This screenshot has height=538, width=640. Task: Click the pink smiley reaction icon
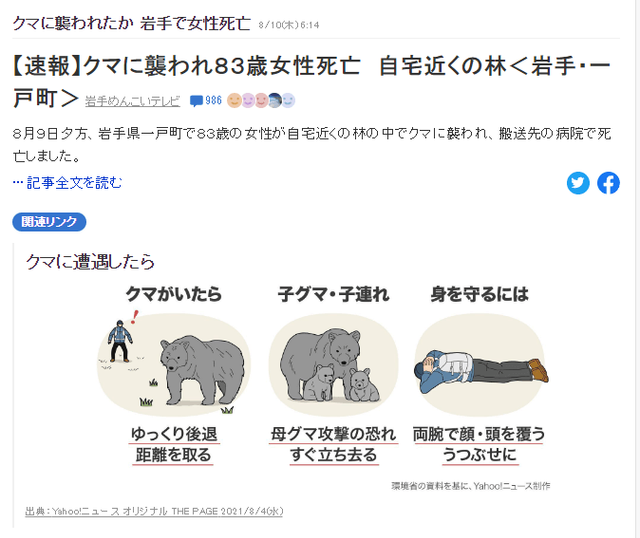click(x=261, y=100)
